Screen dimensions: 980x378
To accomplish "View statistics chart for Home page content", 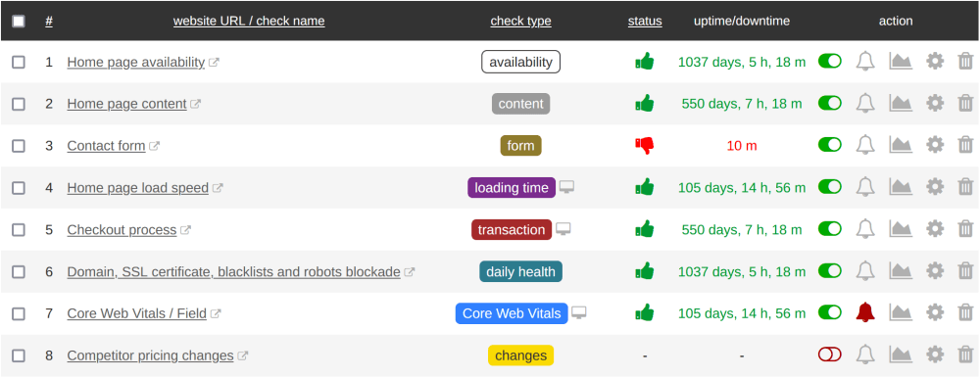I will pos(901,103).
